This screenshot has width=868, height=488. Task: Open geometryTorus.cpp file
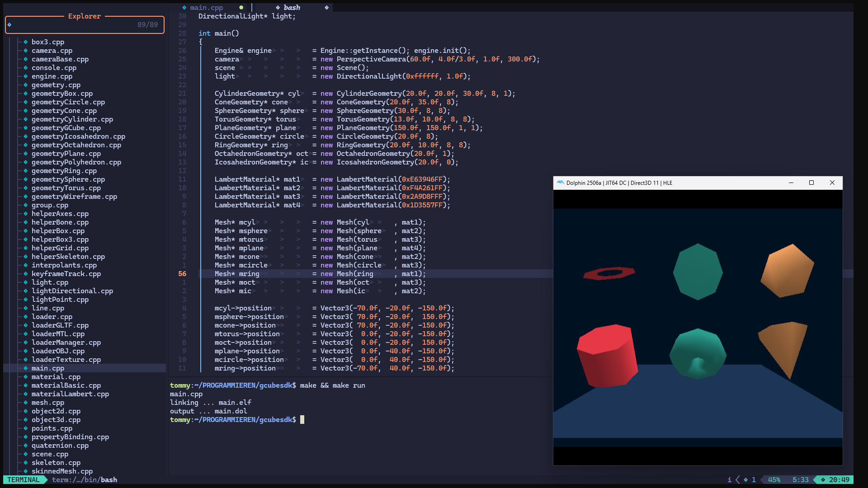coord(66,188)
